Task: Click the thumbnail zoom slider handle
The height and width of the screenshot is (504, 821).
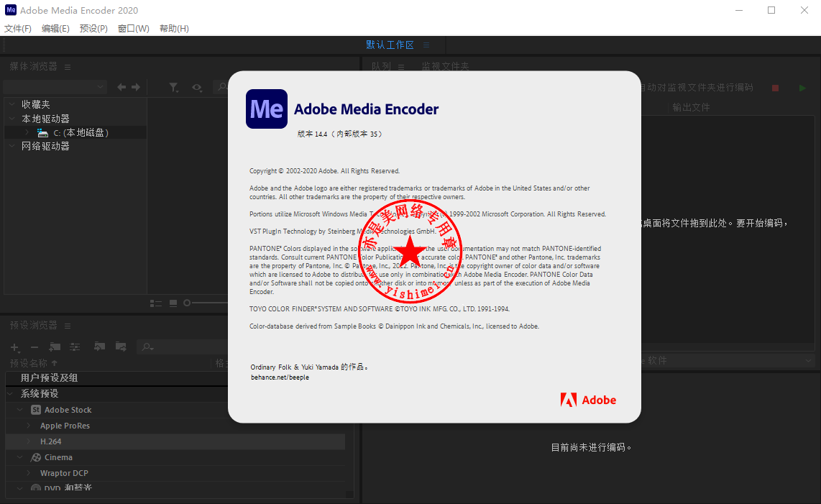Action: point(187,303)
